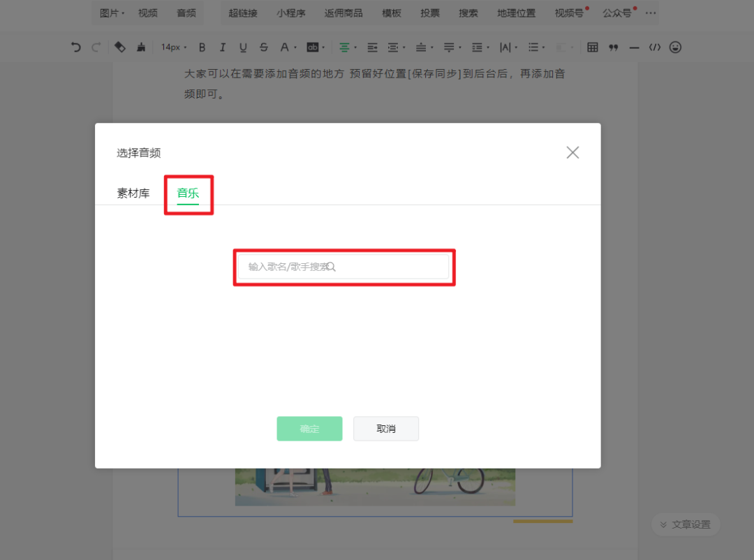Click the 取消 button

385,428
